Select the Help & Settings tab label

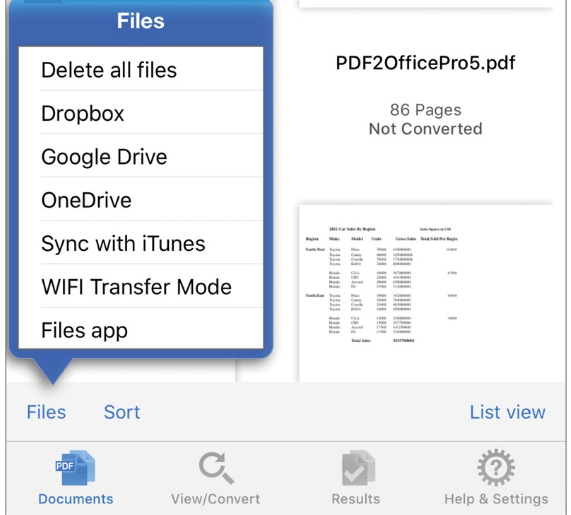click(x=496, y=499)
